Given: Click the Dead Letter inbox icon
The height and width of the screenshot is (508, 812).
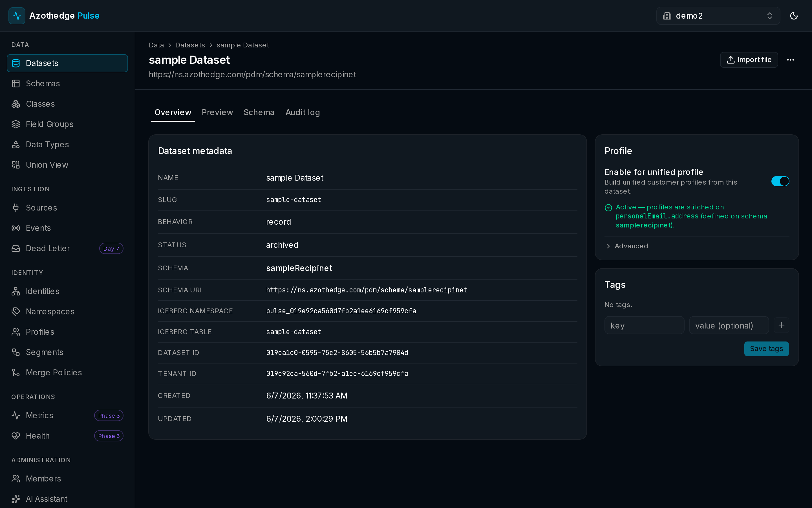Looking at the screenshot, I should [16, 248].
